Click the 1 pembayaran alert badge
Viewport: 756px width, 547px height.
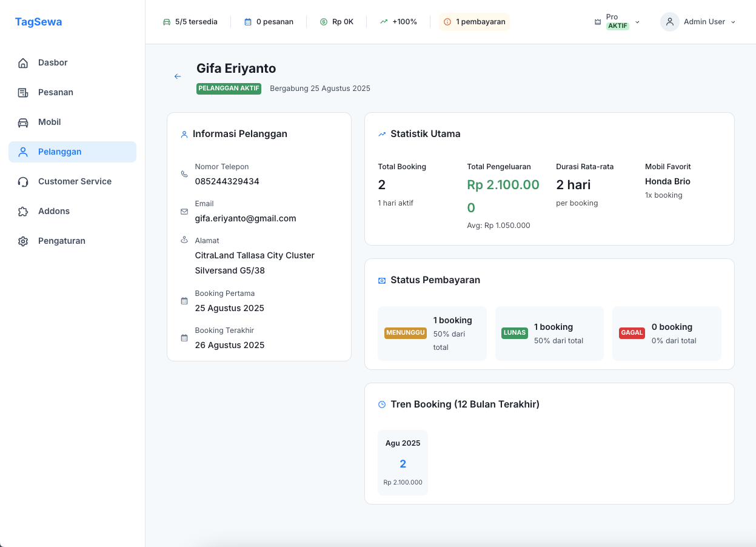[474, 22]
